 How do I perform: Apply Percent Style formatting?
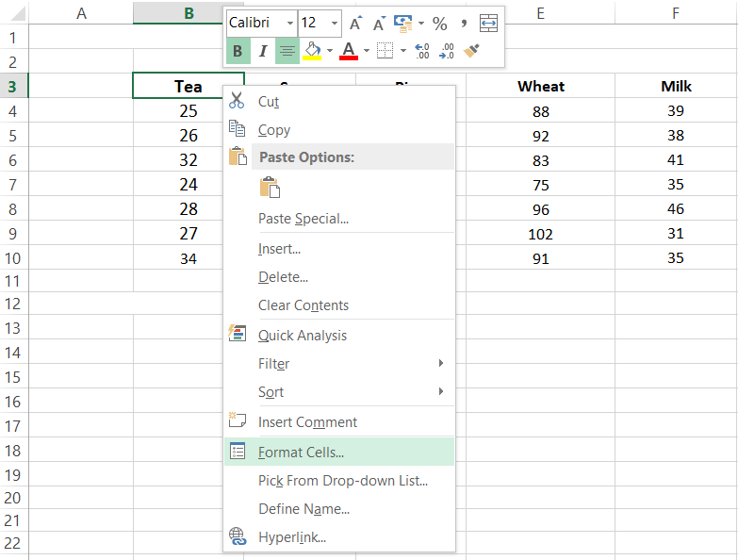(439, 23)
